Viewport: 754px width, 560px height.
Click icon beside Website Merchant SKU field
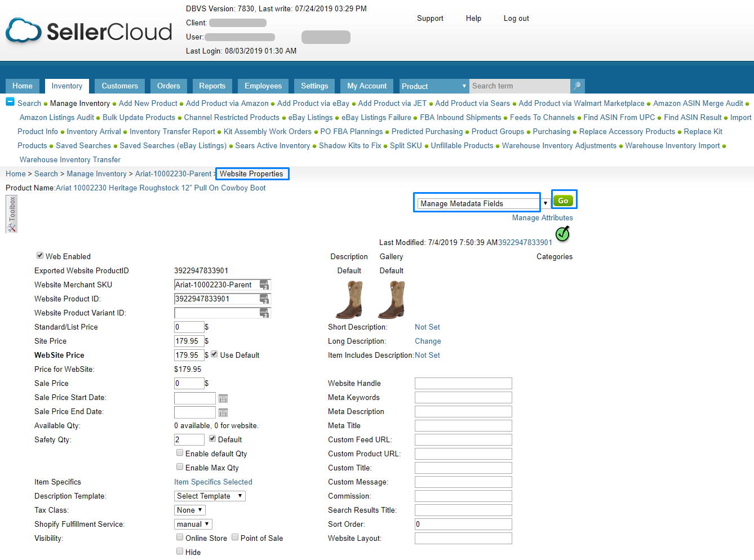coord(264,285)
